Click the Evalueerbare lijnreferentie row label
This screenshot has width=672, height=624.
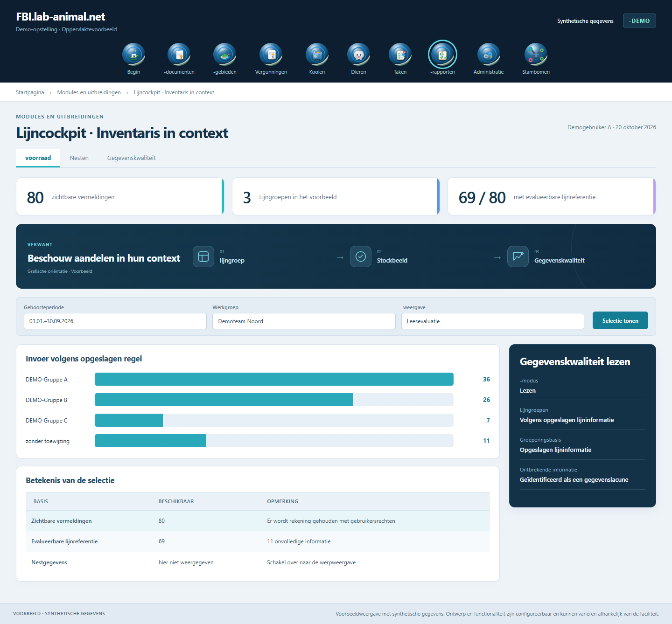tap(64, 541)
